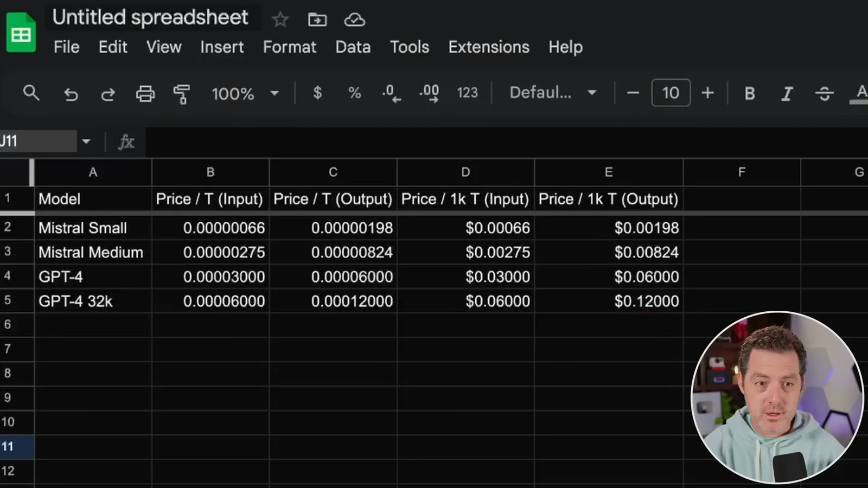Open text color picker
Screen dimensions: 868x488
(x=860, y=94)
